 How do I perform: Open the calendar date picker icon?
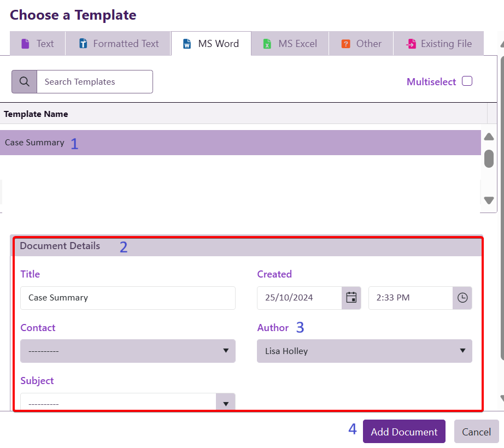351,298
